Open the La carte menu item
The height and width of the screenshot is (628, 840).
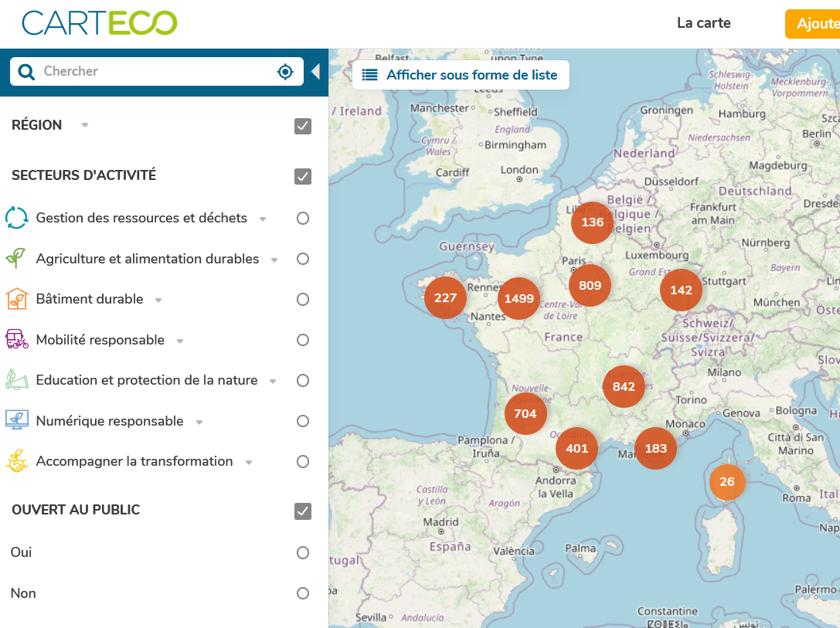click(x=703, y=23)
